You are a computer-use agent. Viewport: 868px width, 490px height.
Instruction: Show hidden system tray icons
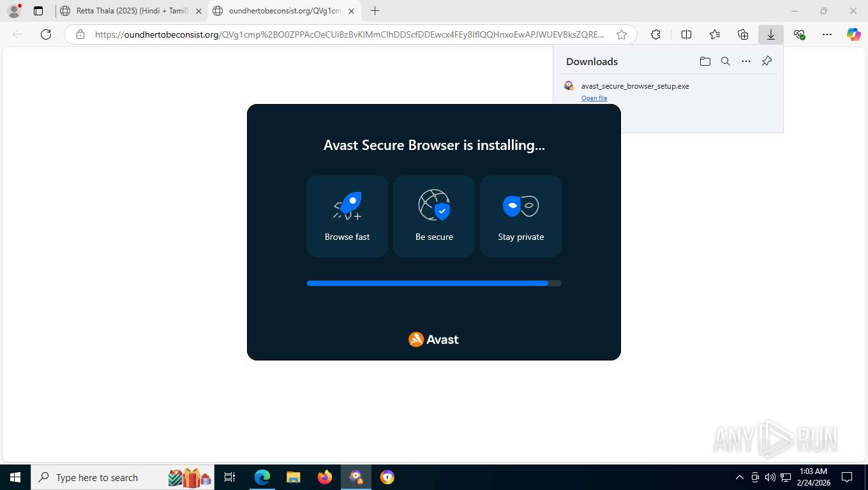click(740, 477)
